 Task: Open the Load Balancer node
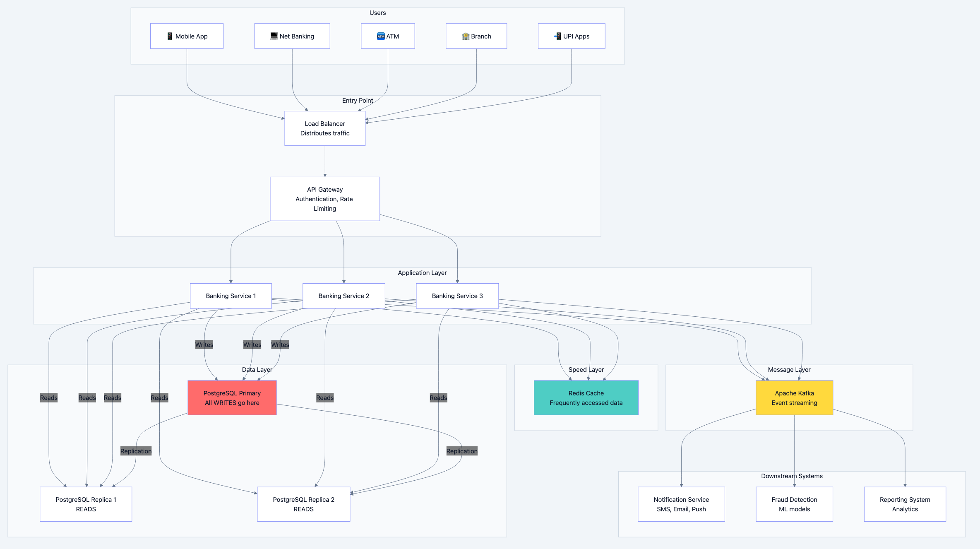pos(325,128)
